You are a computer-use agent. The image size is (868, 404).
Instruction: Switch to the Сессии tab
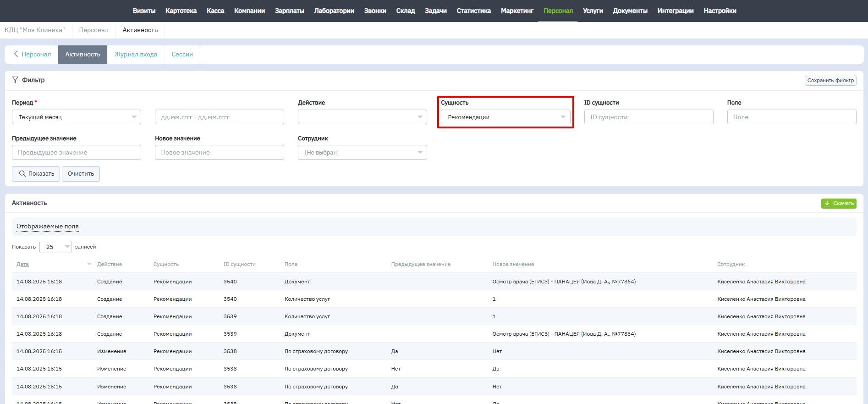click(182, 54)
